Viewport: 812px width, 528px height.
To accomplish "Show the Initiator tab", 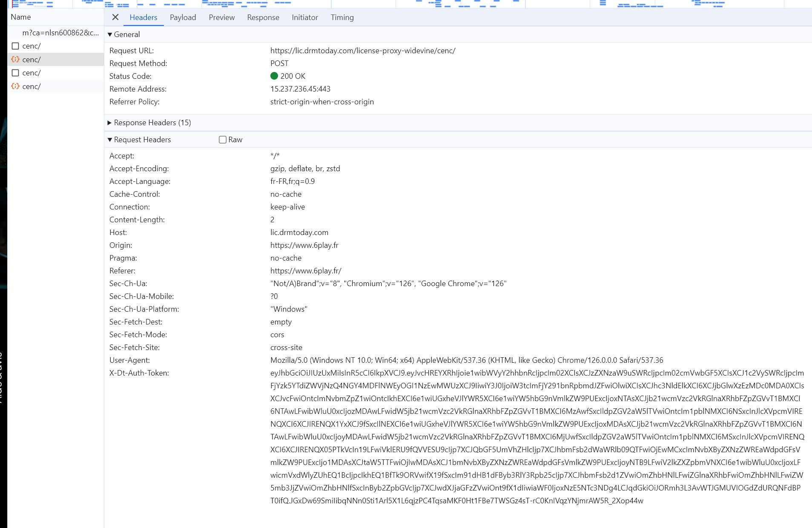I will point(305,17).
